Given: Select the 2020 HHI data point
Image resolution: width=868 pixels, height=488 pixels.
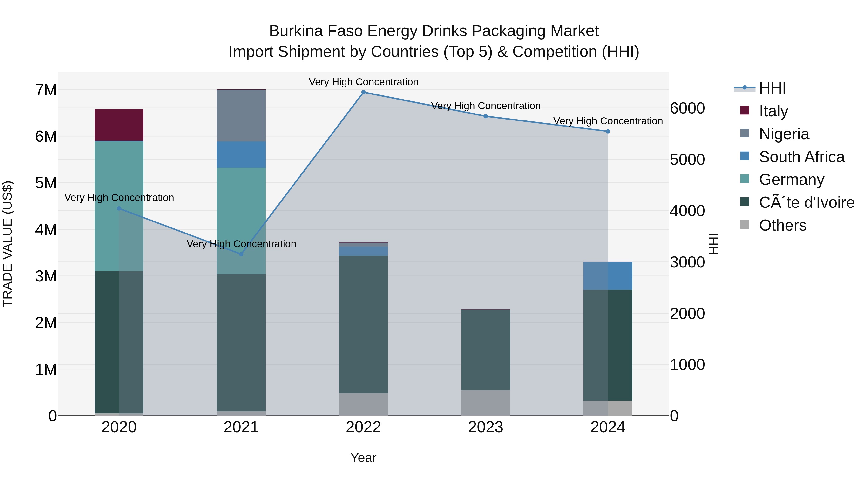Looking at the screenshot, I should click(119, 208).
